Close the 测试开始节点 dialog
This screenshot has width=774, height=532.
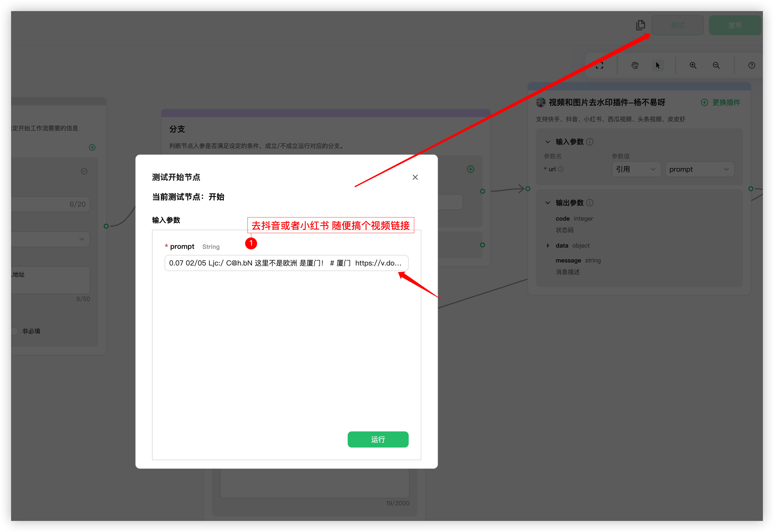coord(415,177)
